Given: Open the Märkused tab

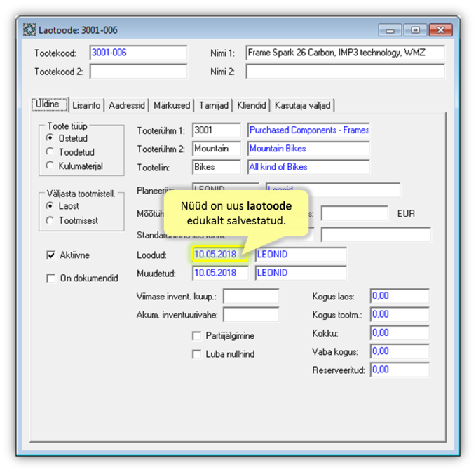Looking at the screenshot, I should tap(172, 105).
